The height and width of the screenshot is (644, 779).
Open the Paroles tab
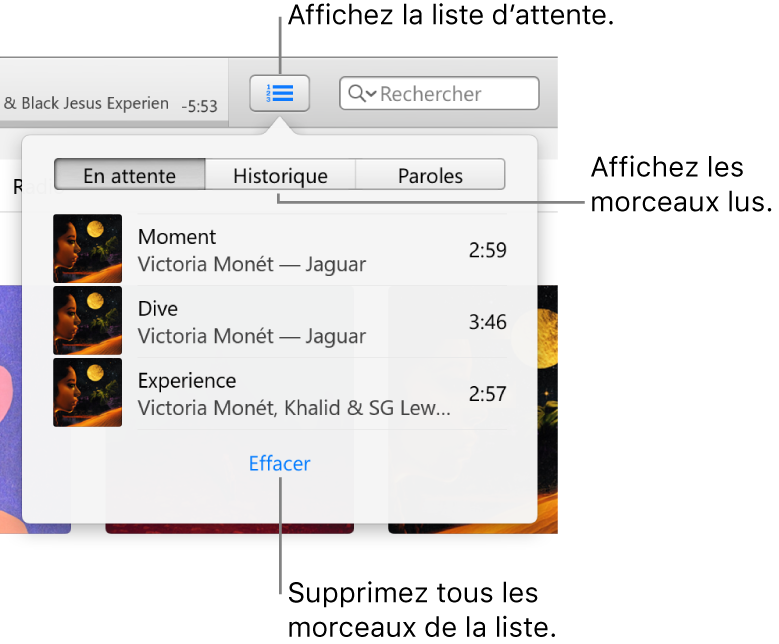(x=430, y=175)
